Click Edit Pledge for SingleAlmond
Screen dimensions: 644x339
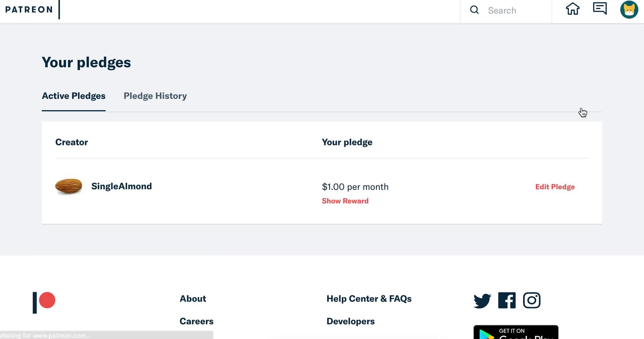(x=555, y=187)
